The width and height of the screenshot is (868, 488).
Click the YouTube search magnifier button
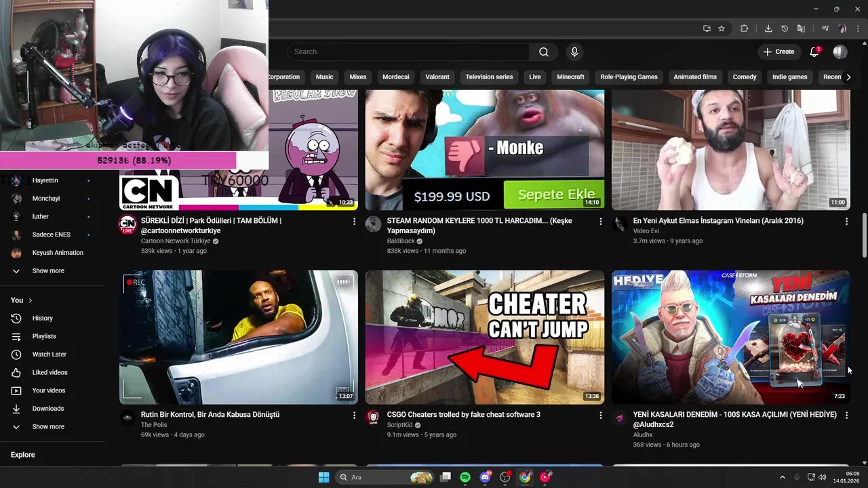tap(544, 52)
